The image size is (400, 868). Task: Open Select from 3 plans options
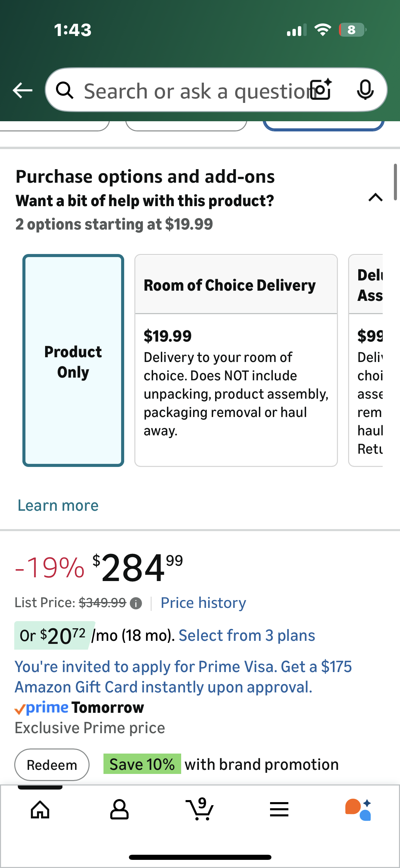pyautogui.click(x=247, y=635)
